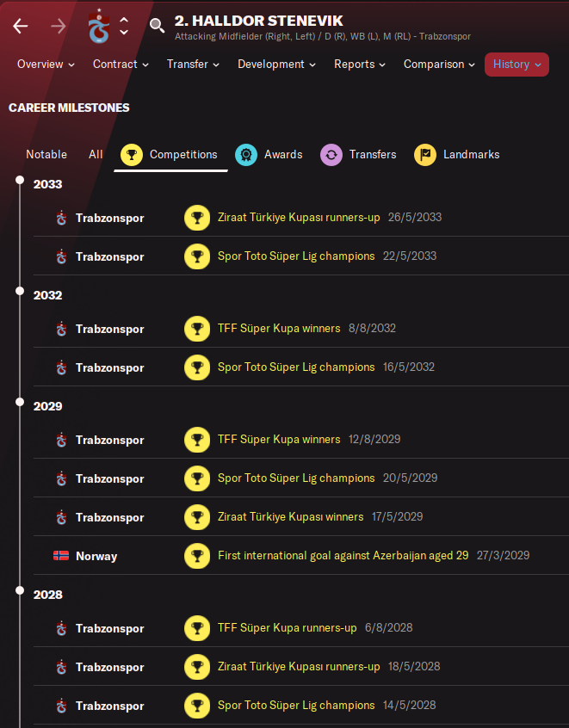Click the highlighted History button
The height and width of the screenshot is (728, 569).
[x=516, y=65]
